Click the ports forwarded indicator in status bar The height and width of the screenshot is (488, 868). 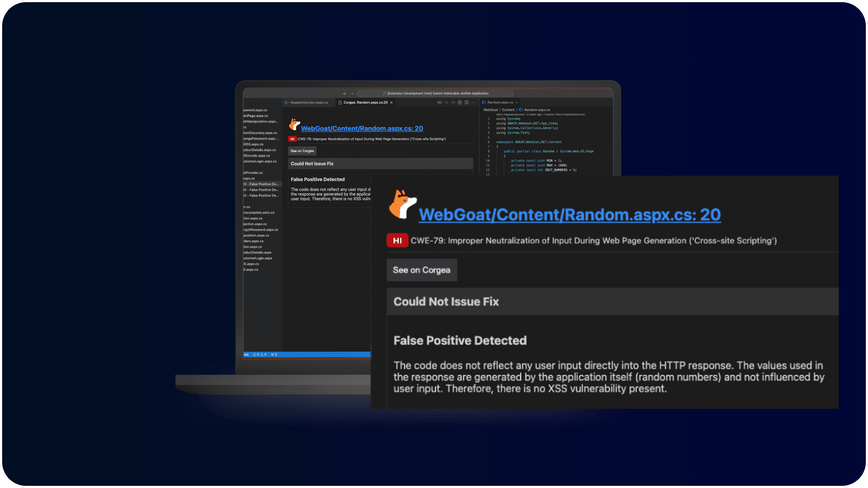pyautogui.click(x=274, y=354)
